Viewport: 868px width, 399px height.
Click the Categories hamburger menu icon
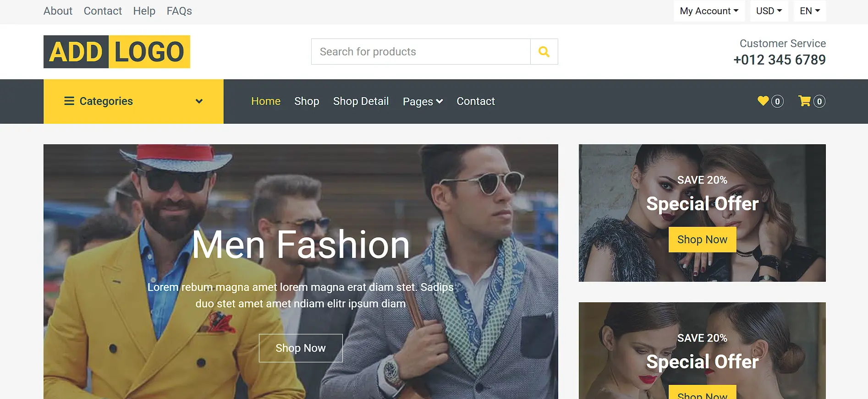point(69,101)
